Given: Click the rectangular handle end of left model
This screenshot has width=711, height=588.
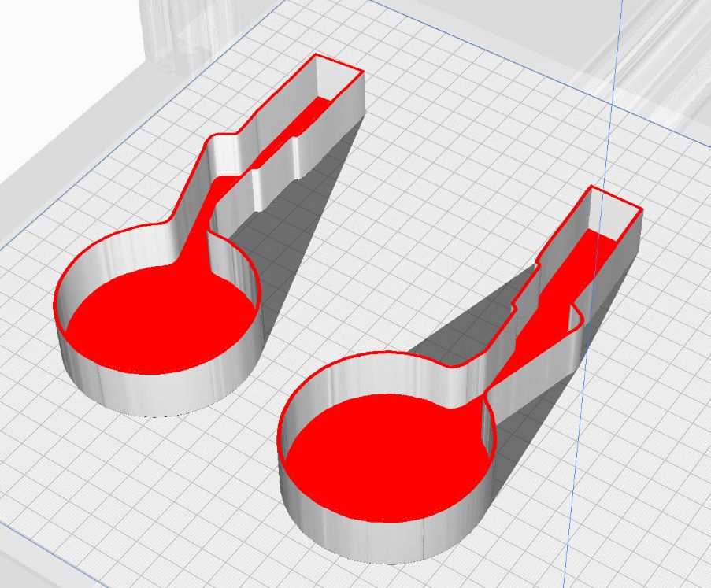Looking at the screenshot, I should click(340, 72).
